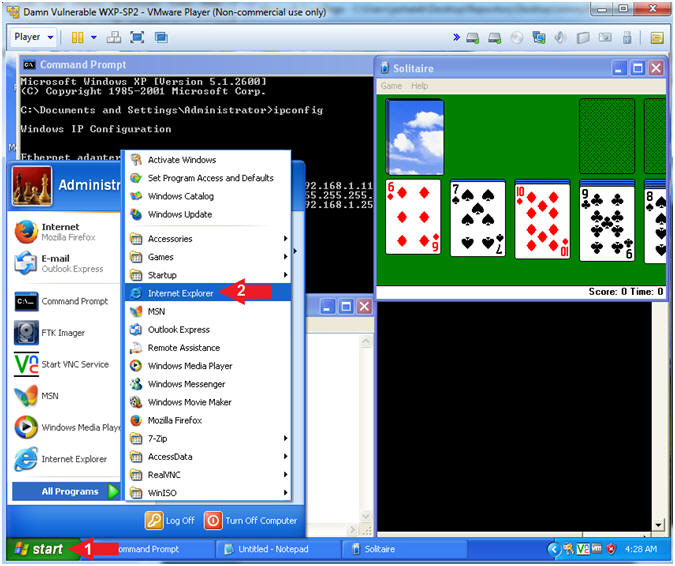Open pinned Internet Mozilla Firefox shortcut
Viewport: 675px width, 566px height.
(x=65, y=232)
